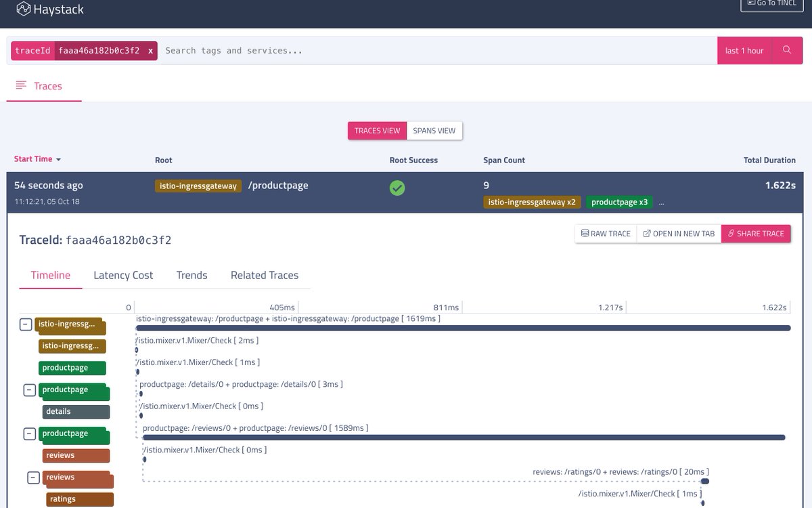The image size is (812, 508).
Task: Click the /productpage root operation name
Action: [278, 186]
